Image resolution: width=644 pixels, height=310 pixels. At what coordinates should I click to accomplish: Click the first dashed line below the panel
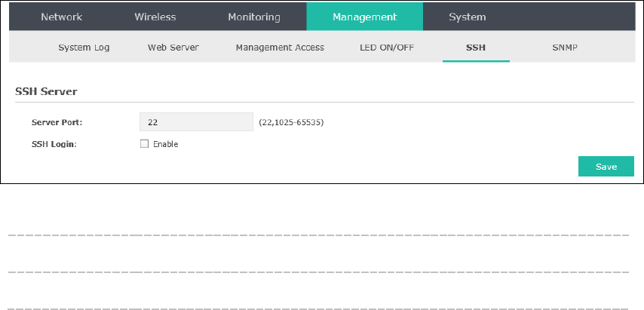[x=319, y=235]
